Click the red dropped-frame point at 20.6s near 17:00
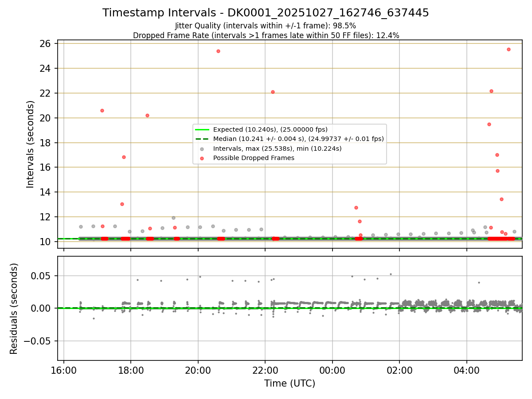Image resolution: width=532 pixels, height=399 pixels. coord(102,110)
